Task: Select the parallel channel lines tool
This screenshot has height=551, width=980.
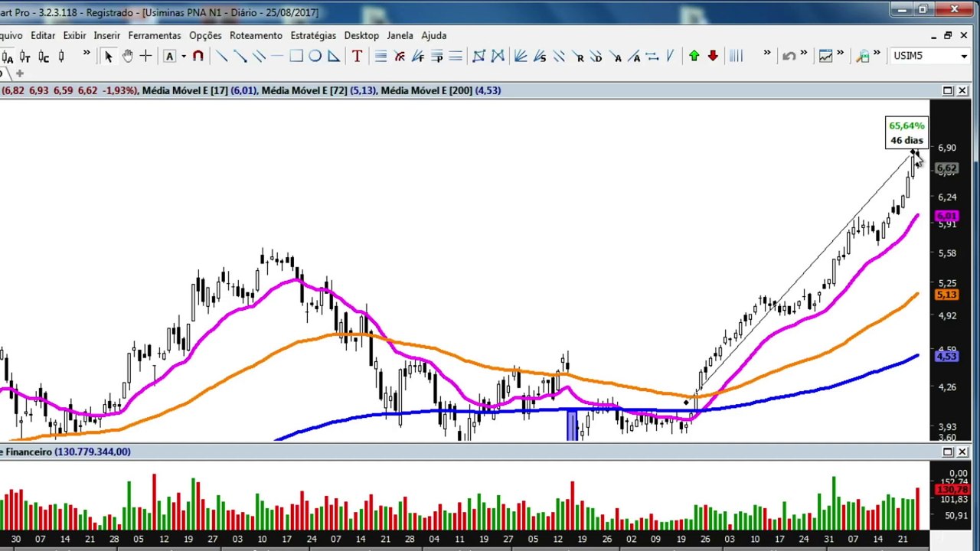Action: (259, 56)
